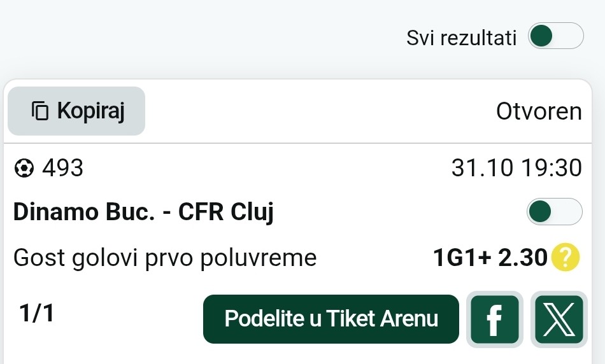605x364 pixels.
Task: Click the Otvoren ticket status
Action: 538,111
